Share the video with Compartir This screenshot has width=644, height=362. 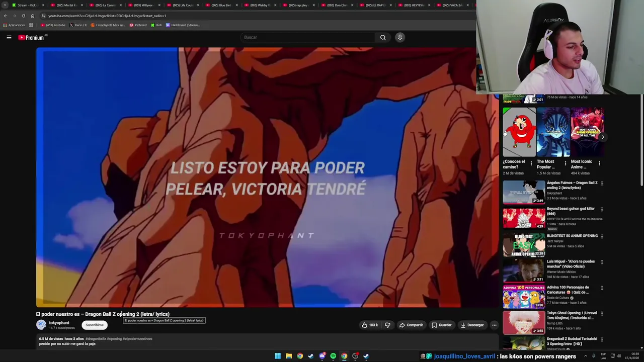coord(411,325)
